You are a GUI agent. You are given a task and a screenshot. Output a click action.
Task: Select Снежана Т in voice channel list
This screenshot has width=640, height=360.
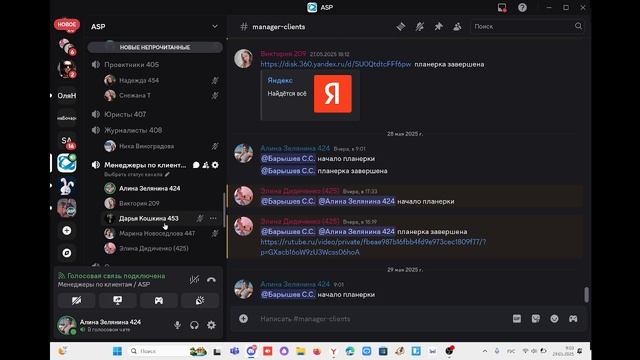click(x=135, y=96)
